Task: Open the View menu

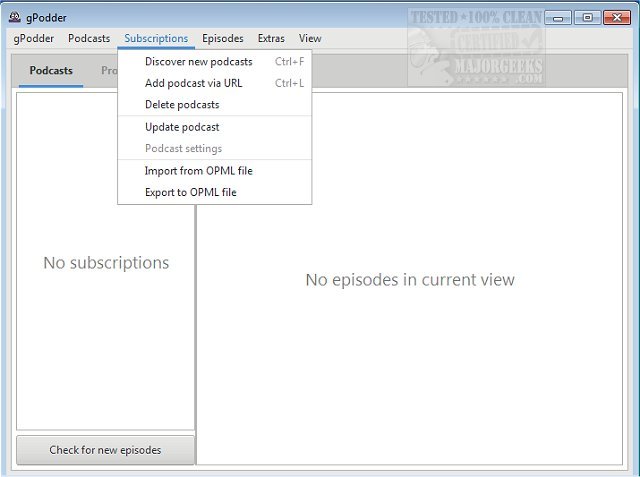Action: (310, 38)
